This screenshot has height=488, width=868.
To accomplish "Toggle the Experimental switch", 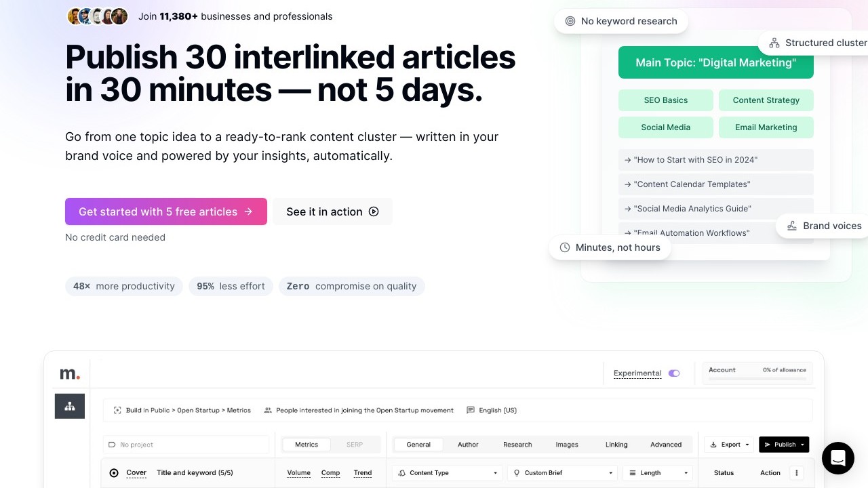I will [673, 373].
